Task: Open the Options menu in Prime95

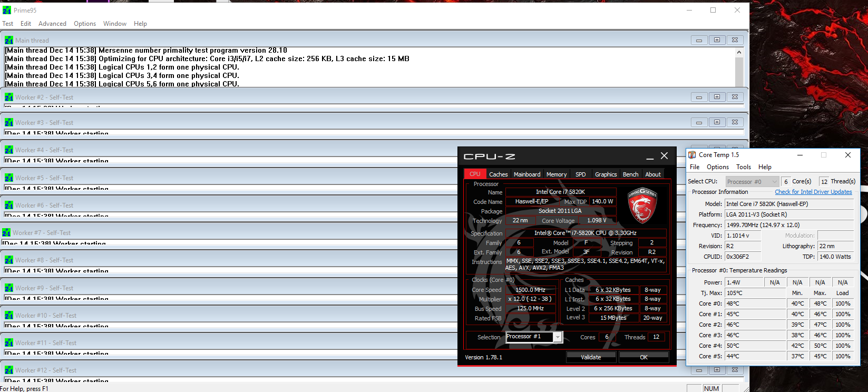Action: pos(85,24)
